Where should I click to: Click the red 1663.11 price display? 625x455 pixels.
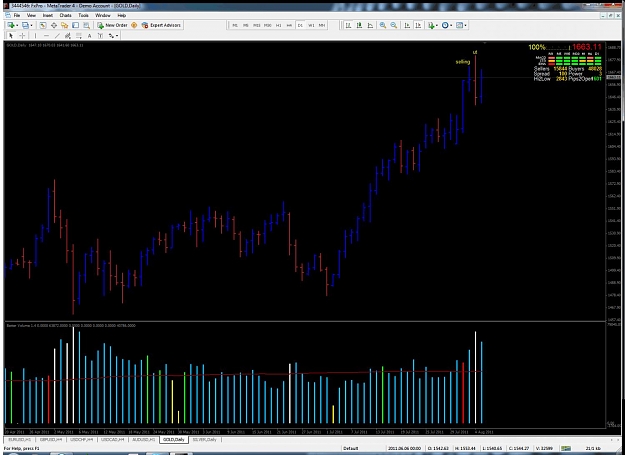586,47
